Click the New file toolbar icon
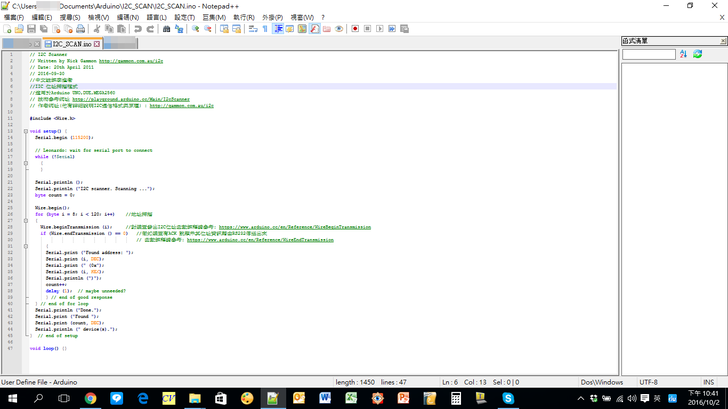Image resolution: width=728 pixels, height=409 pixels. coord(7,29)
